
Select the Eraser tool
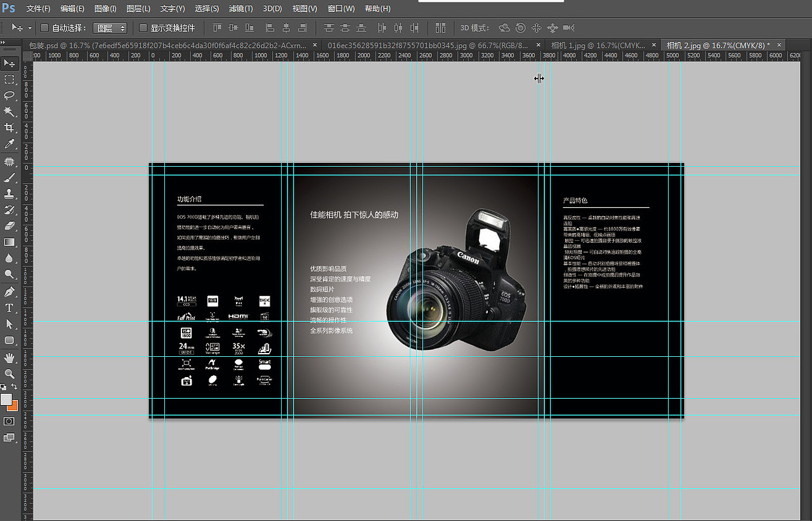tap(10, 226)
